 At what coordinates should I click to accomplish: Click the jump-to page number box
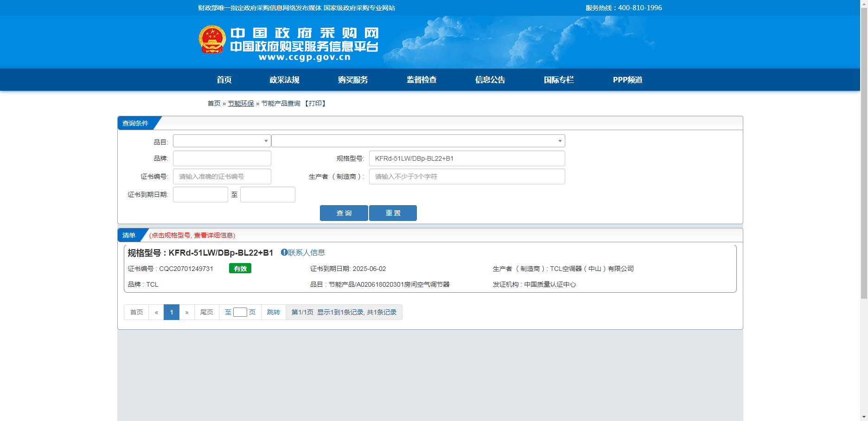tap(240, 312)
